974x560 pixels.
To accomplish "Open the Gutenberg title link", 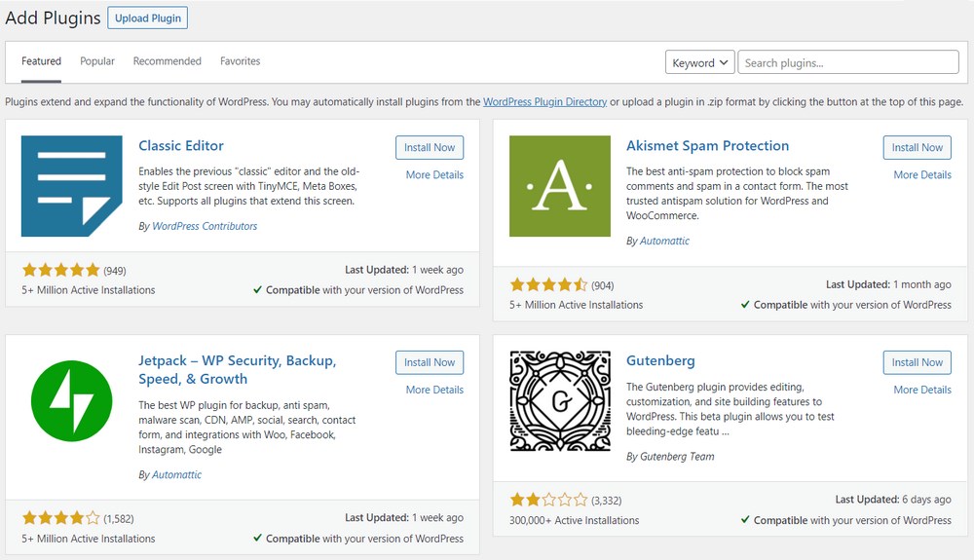I will coord(660,360).
